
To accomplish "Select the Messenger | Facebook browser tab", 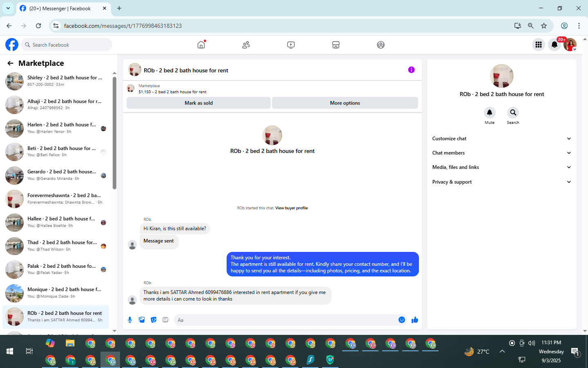I will click(x=64, y=8).
